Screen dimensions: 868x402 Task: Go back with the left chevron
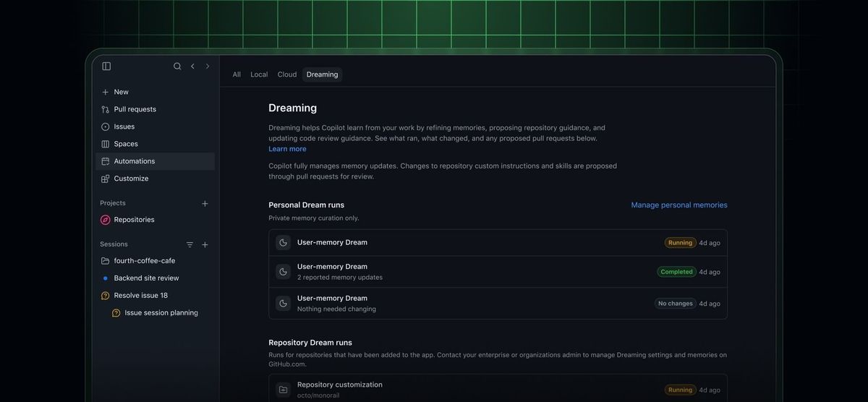pos(192,66)
